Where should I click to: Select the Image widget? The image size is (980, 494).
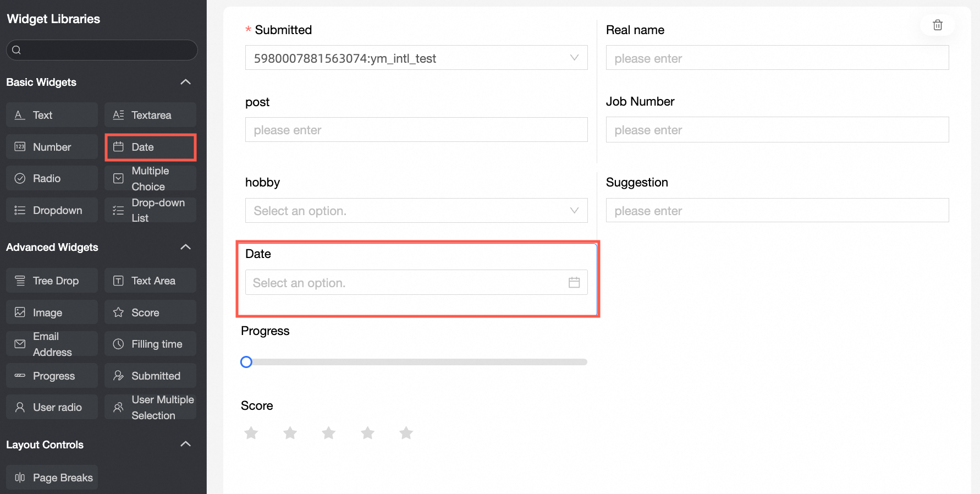[x=52, y=312]
